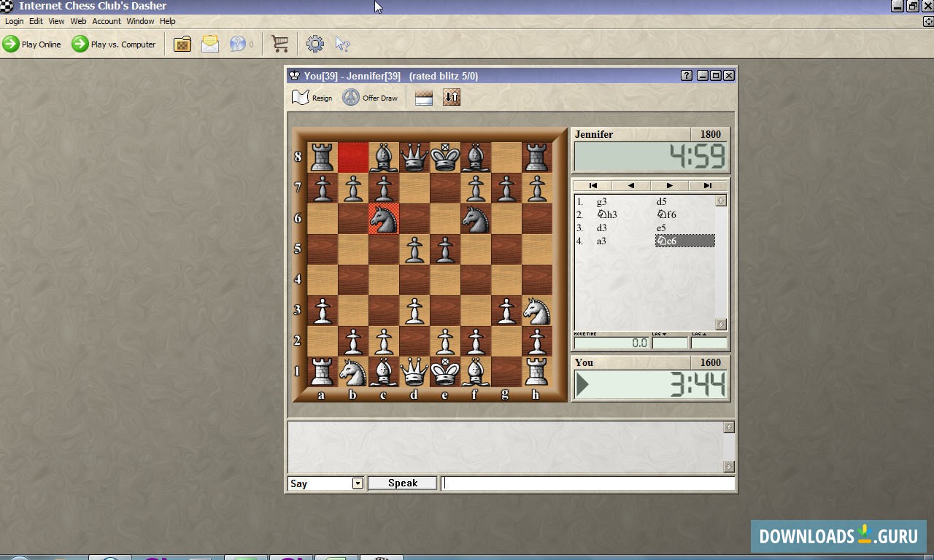Select the white rook on a1
The image size is (934, 560).
(x=322, y=372)
